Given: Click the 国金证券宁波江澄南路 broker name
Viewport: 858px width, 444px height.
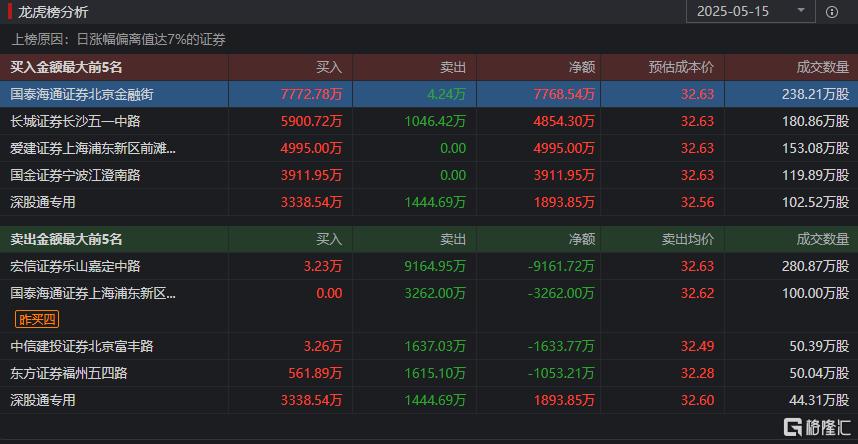Looking at the screenshot, I should point(75,175).
